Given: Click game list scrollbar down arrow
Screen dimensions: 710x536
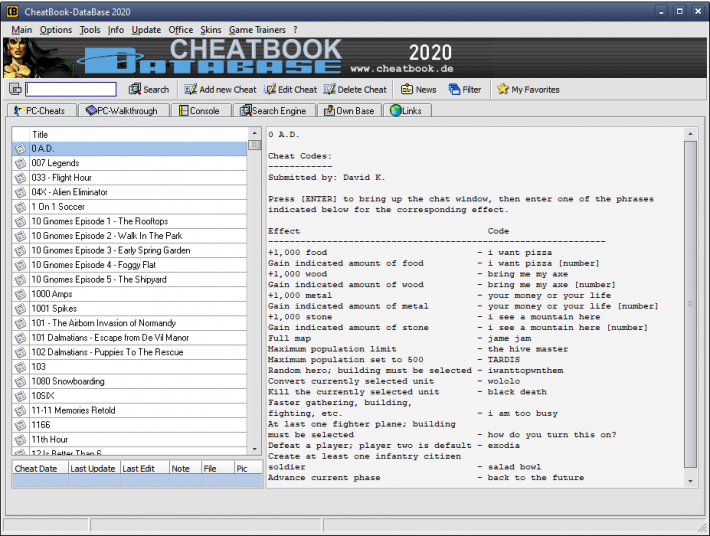Looking at the screenshot, I should (254, 449).
